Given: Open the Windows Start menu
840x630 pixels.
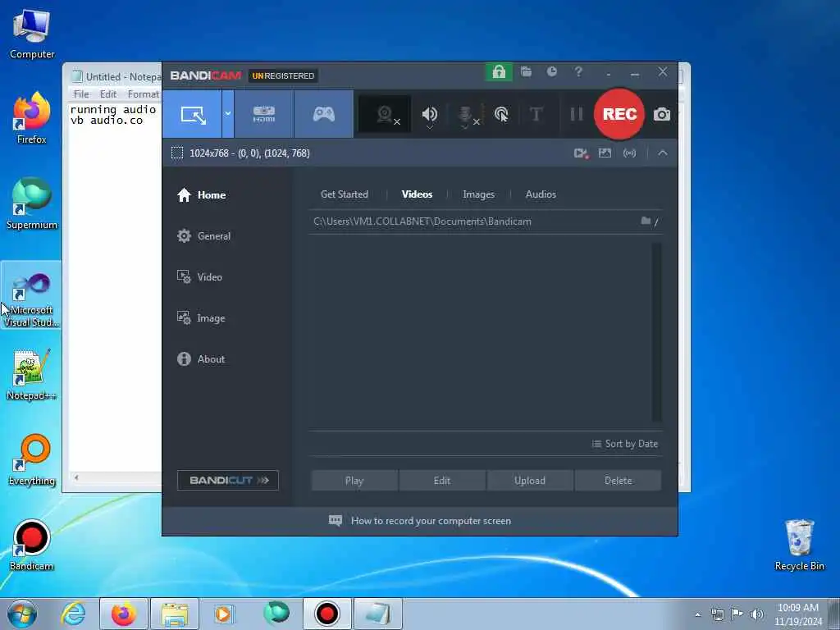Looking at the screenshot, I should tap(22, 614).
